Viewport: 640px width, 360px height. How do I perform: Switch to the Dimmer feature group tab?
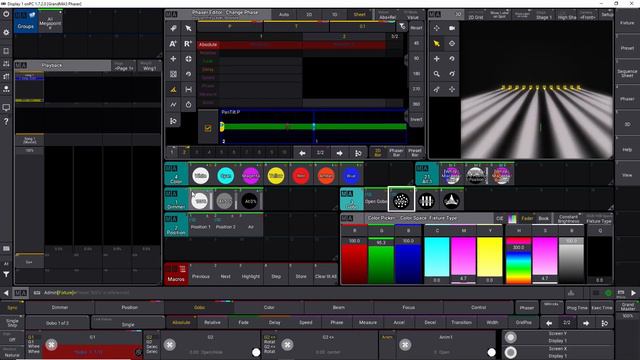click(x=60, y=307)
